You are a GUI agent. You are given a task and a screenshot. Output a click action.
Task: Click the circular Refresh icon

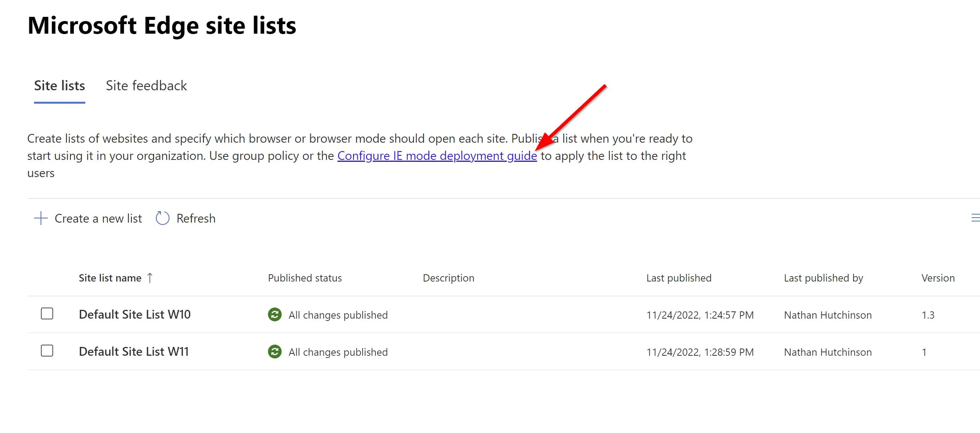click(x=162, y=218)
